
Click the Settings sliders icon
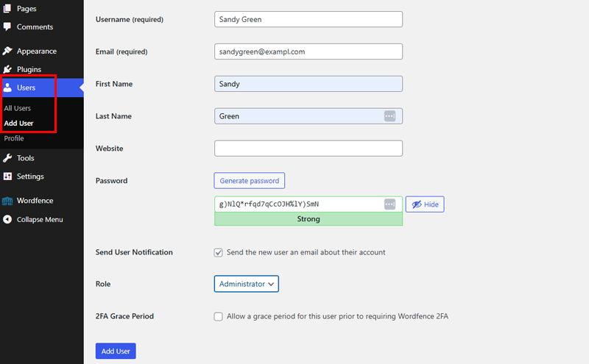[7, 176]
